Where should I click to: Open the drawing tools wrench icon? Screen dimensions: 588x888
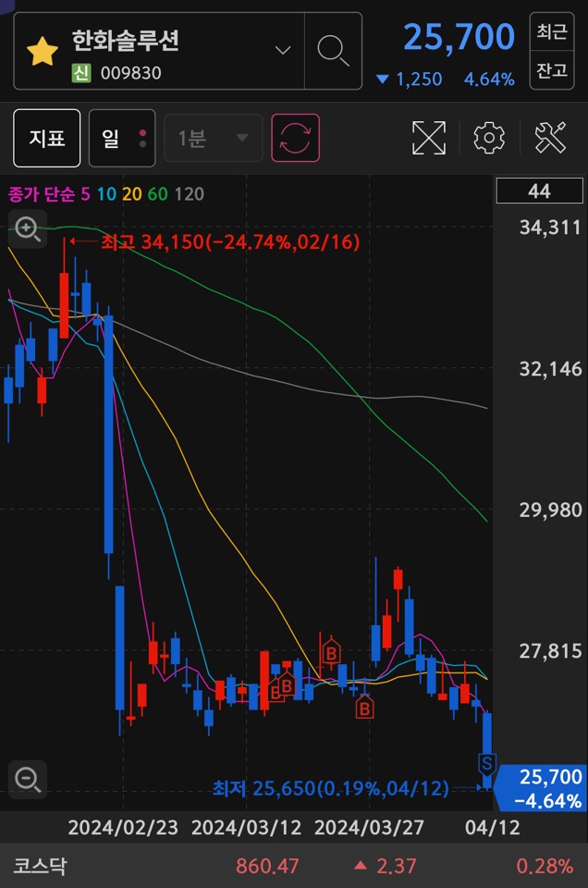tap(550, 138)
